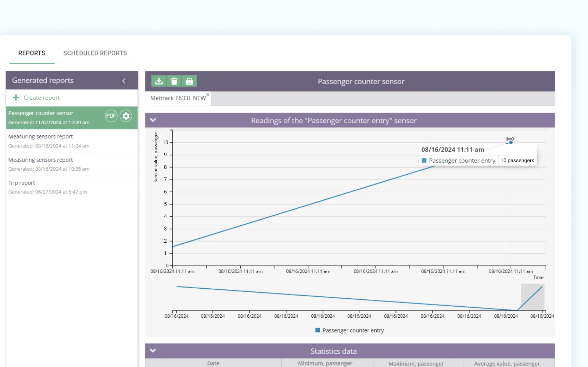Close the Meitrack T633L NEW tab
The height and width of the screenshot is (367, 588).
(x=208, y=95)
